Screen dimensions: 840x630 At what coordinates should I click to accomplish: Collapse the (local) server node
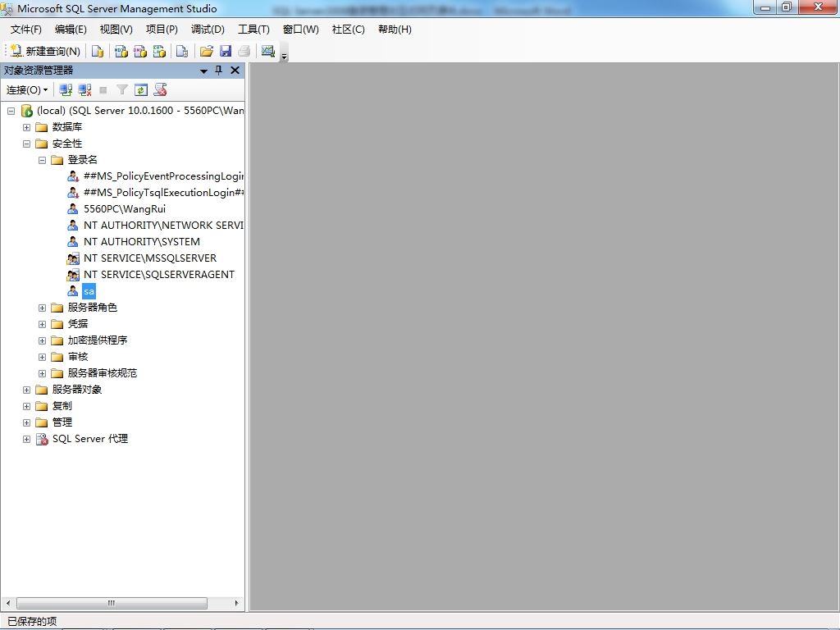(x=11, y=111)
